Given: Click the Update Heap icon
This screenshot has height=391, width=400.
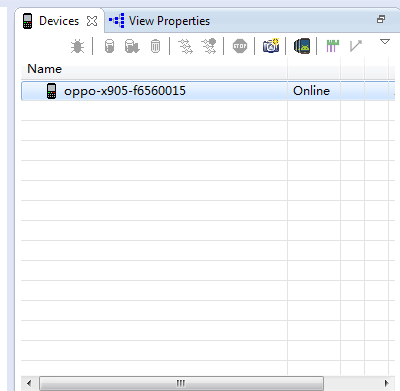Looking at the screenshot, I should click(109, 46).
